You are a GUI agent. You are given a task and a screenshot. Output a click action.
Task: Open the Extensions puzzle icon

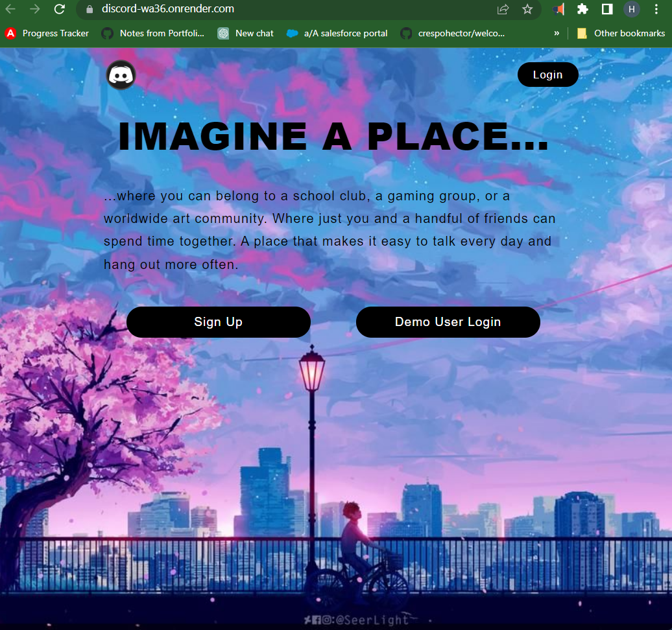(582, 9)
